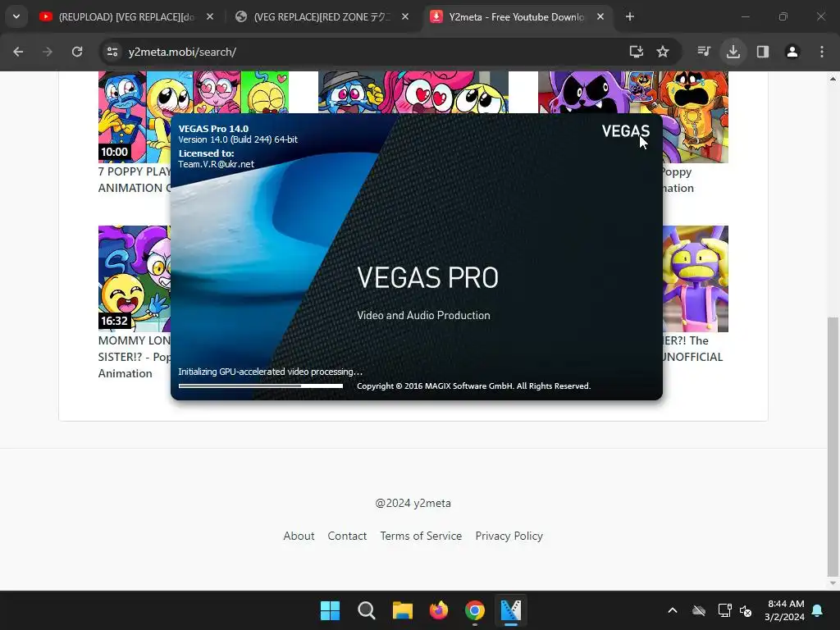Open the 16:32 Mommy Long Legs video thumbnail

pos(134,279)
